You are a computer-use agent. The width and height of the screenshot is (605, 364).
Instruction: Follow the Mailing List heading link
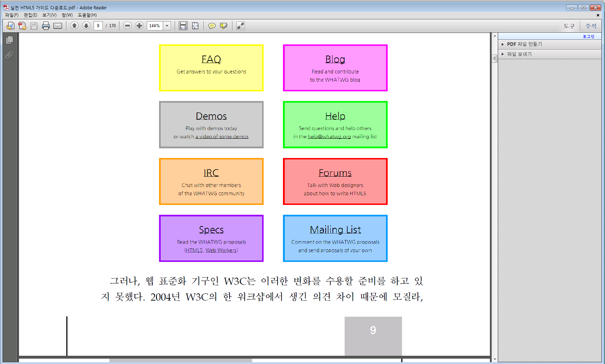(335, 230)
